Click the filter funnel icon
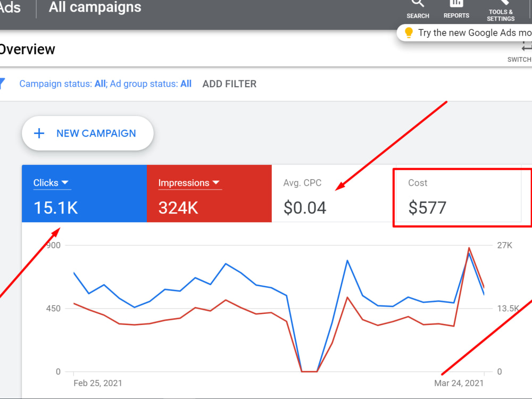Screen dimensions: 532x399 [x=2, y=84]
